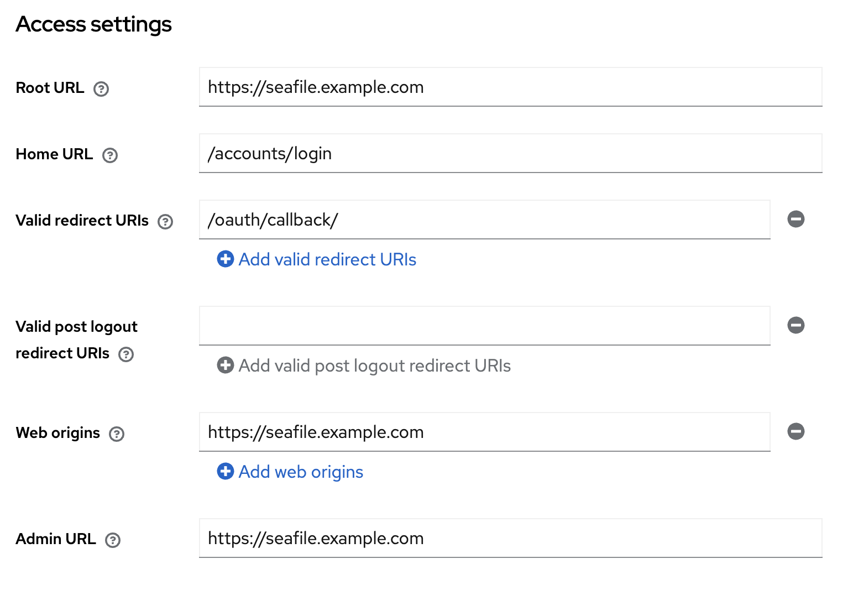
Task: Show help for Valid post logout redirect URIs
Action: point(126,354)
